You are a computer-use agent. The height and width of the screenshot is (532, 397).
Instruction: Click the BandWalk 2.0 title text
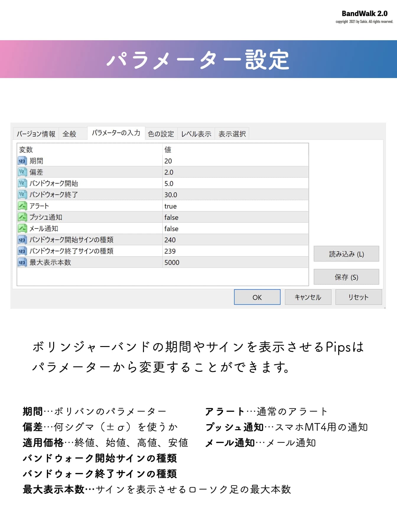365,13
